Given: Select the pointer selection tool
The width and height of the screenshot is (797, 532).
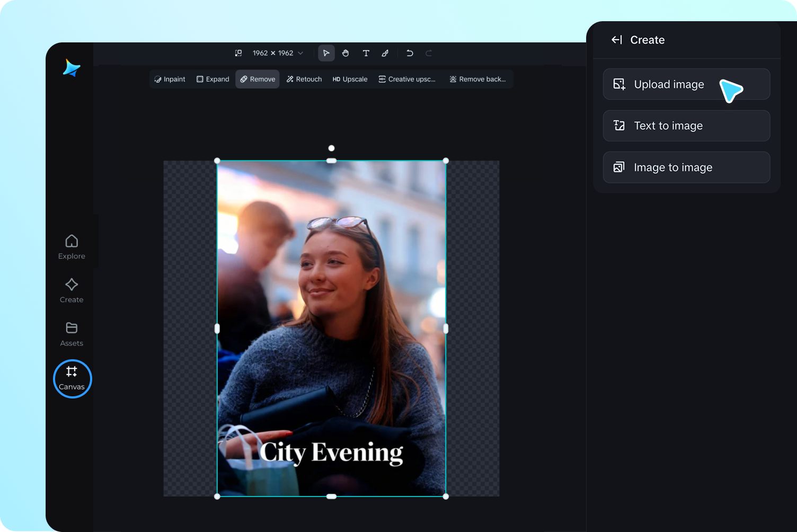Looking at the screenshot, I should (326, 53).
